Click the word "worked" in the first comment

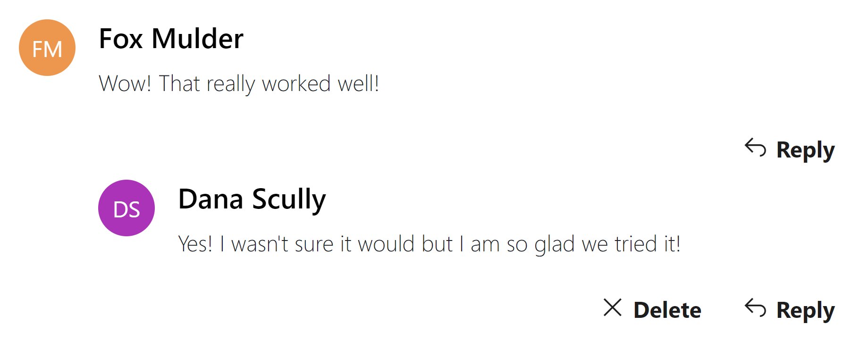296,83
